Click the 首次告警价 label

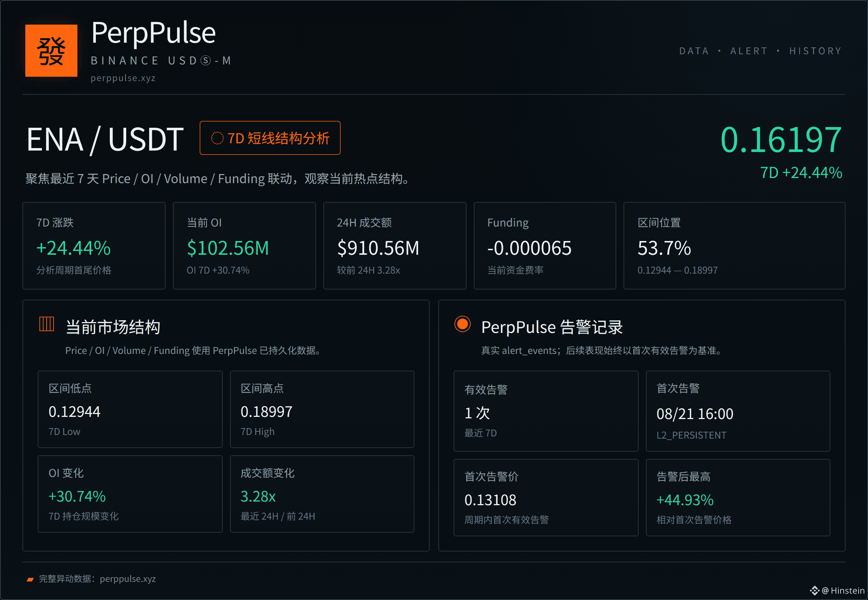492,476
